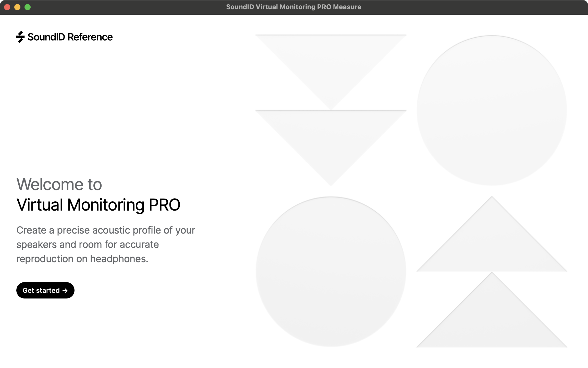This screenshot has height=368, width=588.
Task: Click the Get started button
Action: pos(45,290)
